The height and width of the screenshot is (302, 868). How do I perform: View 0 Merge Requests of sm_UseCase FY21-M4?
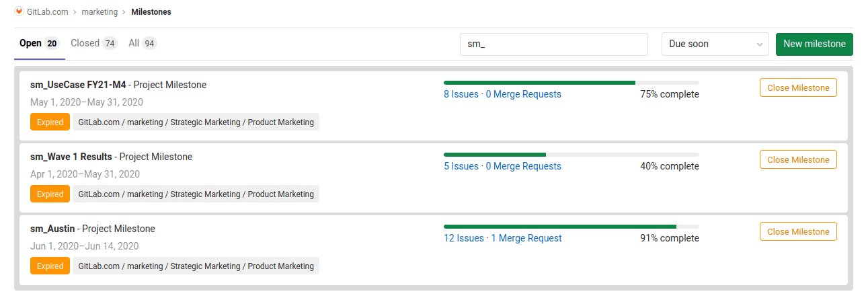(524, 94)
